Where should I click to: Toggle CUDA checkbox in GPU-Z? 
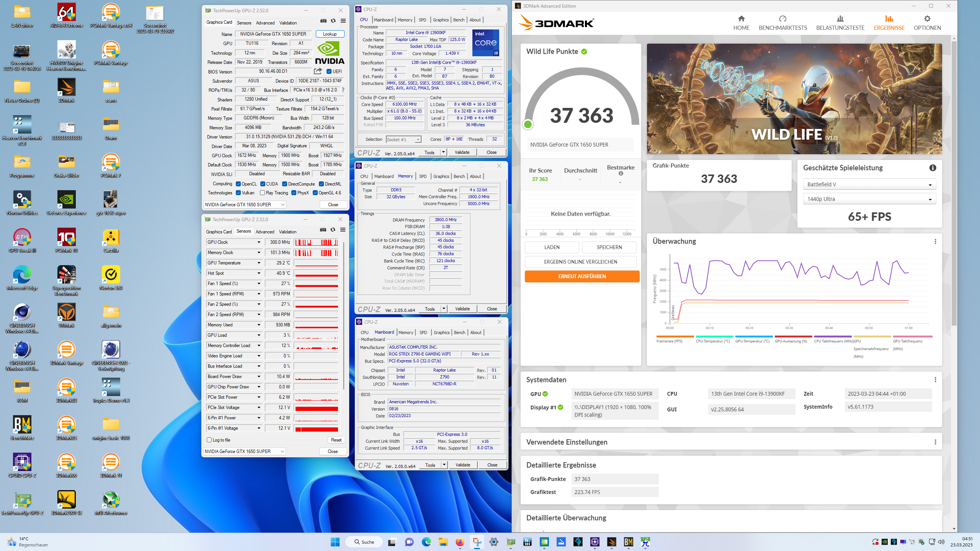(x=263, y=184)
